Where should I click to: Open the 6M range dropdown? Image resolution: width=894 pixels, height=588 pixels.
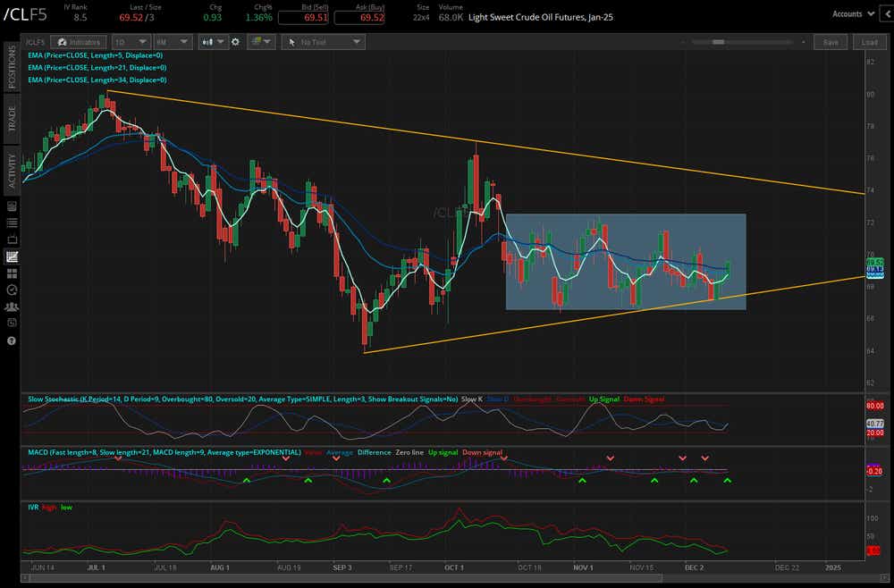172,41
